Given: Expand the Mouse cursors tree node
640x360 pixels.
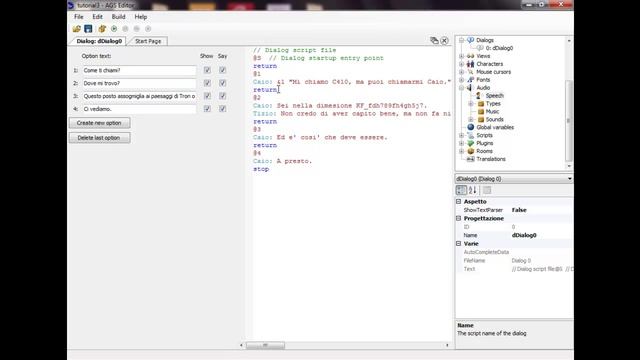Looking at the screenshot, I should pos(462,72).
